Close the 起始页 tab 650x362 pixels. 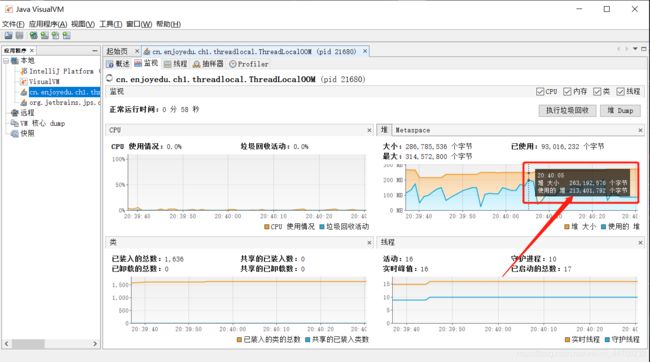tap(137, 51)
